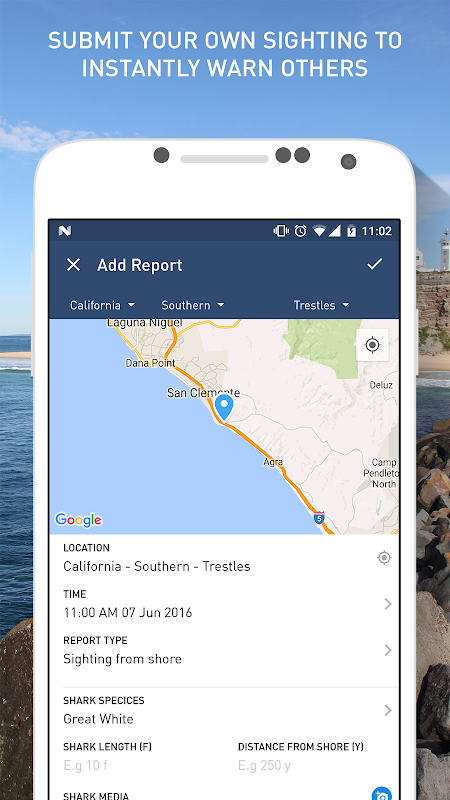450x800 pixels.
Task: Tap the blue location pin on the map
Action: click(x=224, y=407)
